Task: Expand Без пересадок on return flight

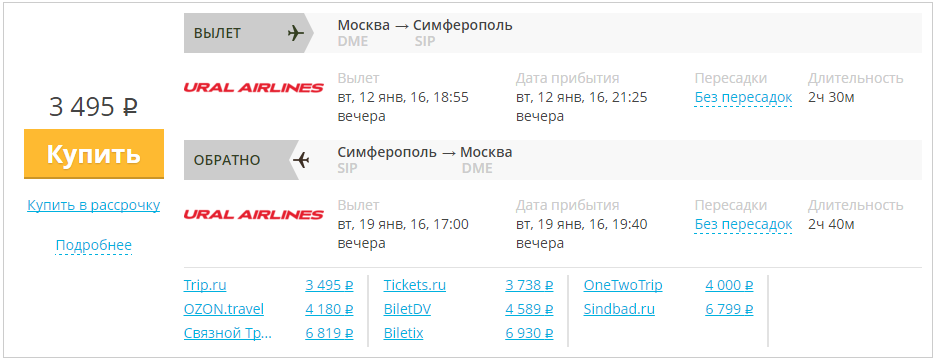Action: [743, 225]
